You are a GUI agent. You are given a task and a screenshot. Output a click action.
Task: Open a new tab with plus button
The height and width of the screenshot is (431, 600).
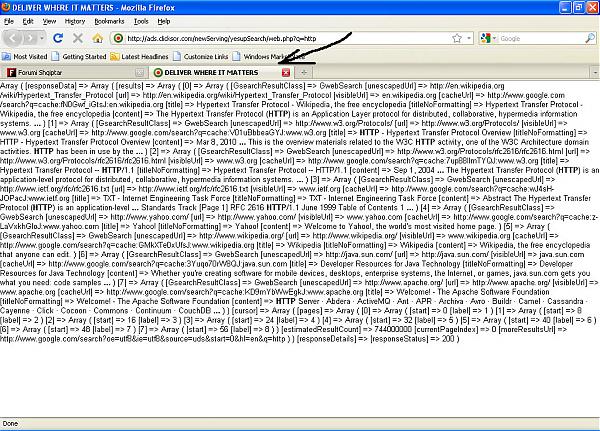coord(304,72)
